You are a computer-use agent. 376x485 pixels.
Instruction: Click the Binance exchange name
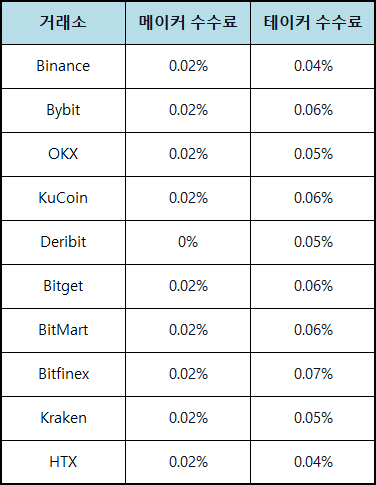click(63, 66)
